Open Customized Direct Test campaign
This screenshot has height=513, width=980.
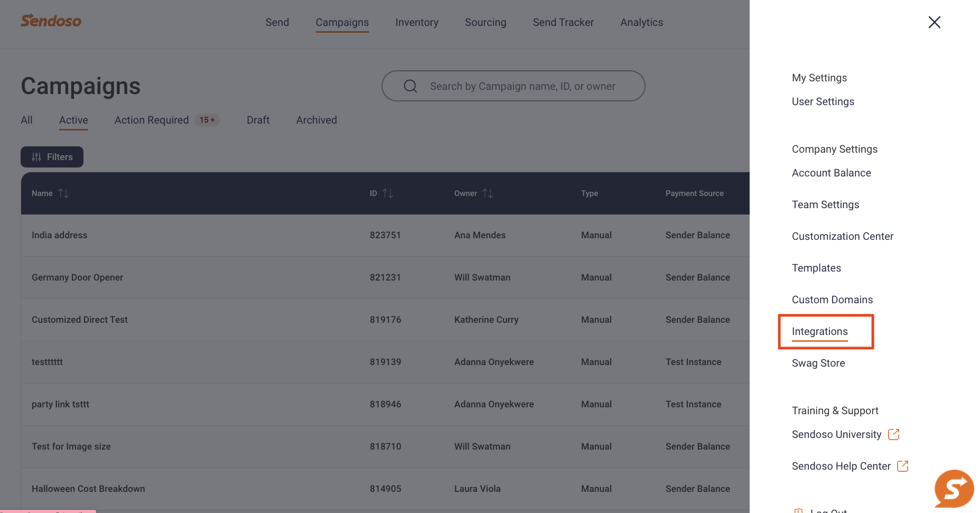[x=80, y=320]
